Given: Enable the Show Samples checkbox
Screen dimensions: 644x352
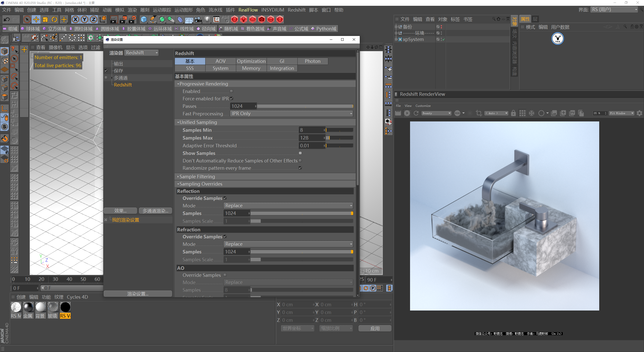Looking at the screenshot, I should point(300,153).
